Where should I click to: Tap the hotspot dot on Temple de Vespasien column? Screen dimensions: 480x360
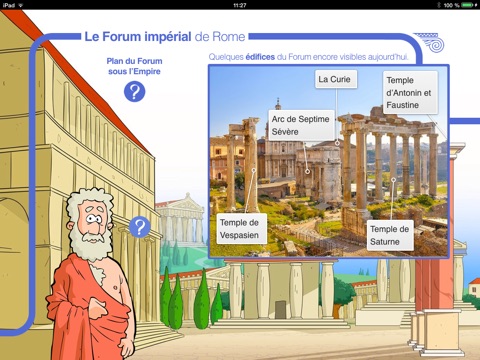point(254,170)
